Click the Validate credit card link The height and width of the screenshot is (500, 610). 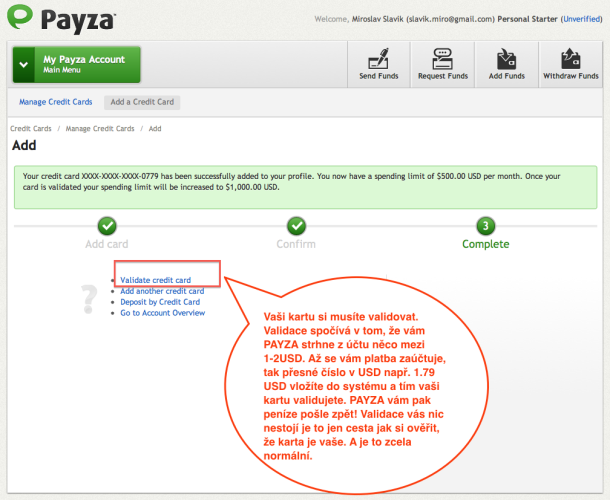pos(155,280)
